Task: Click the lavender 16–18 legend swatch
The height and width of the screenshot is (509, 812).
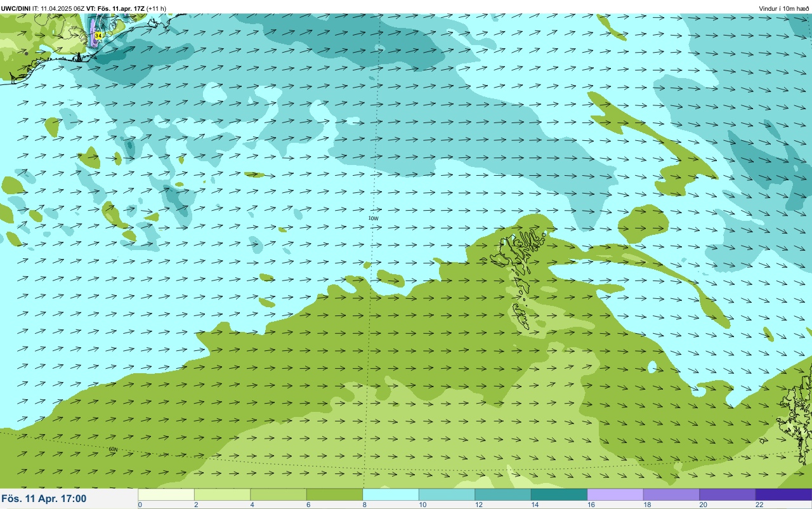Action: (x=615, y=494)
